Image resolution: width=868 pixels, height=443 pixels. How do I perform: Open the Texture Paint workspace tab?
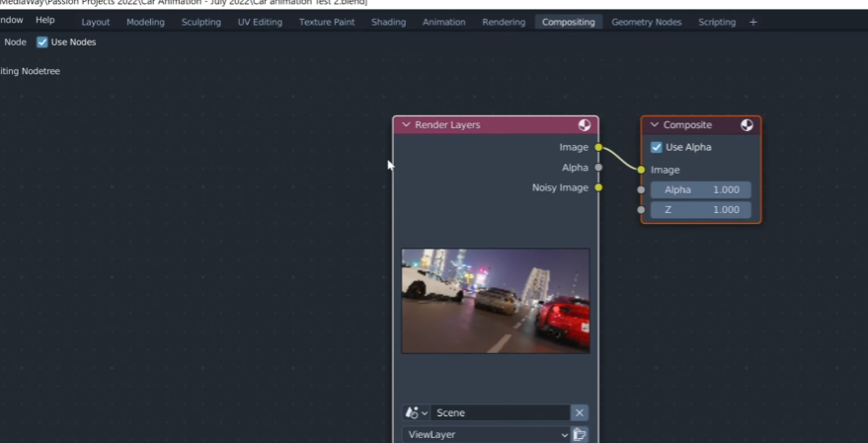pos(327,22)
